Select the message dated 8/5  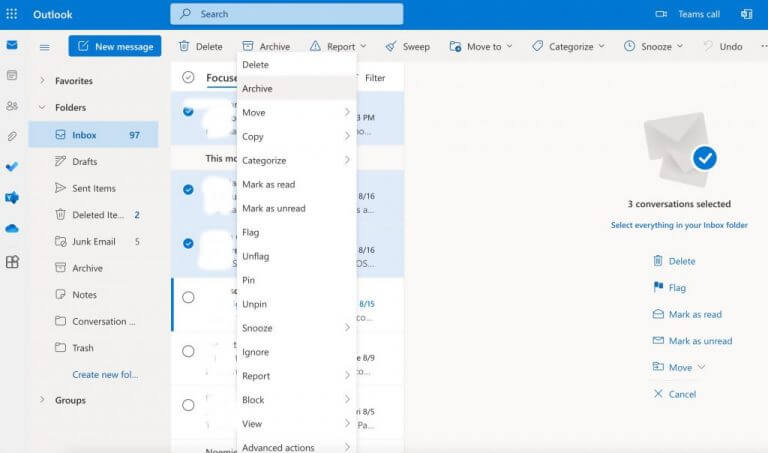tap(188, 405)
